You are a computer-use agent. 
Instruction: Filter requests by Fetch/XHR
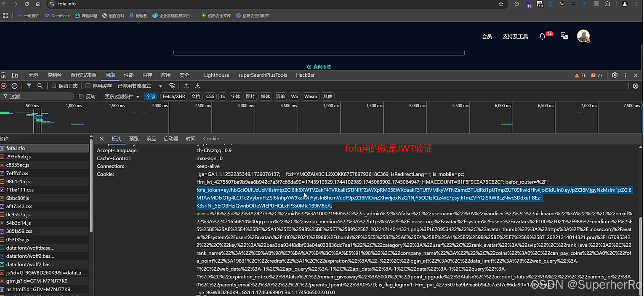[174, 96]
